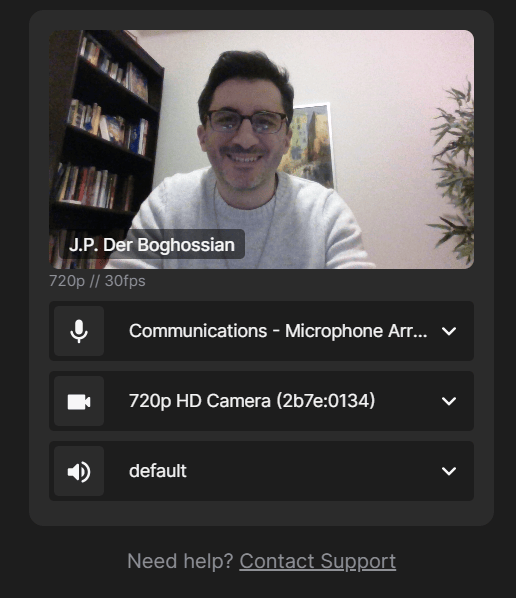Expand the chevron beside the camera selection
516x598 pixels.
click(449, 401)
